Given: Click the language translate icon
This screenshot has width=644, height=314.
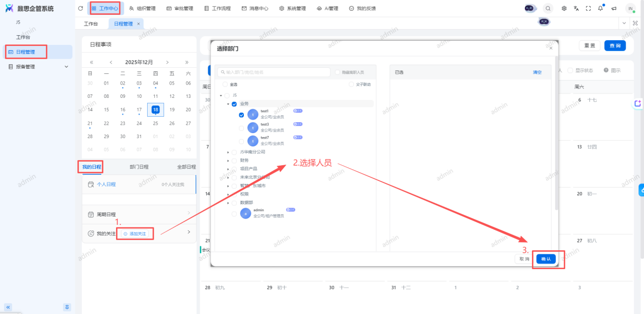Looking at the screenshot, I should pyautogui.click(x=576, y=9).
